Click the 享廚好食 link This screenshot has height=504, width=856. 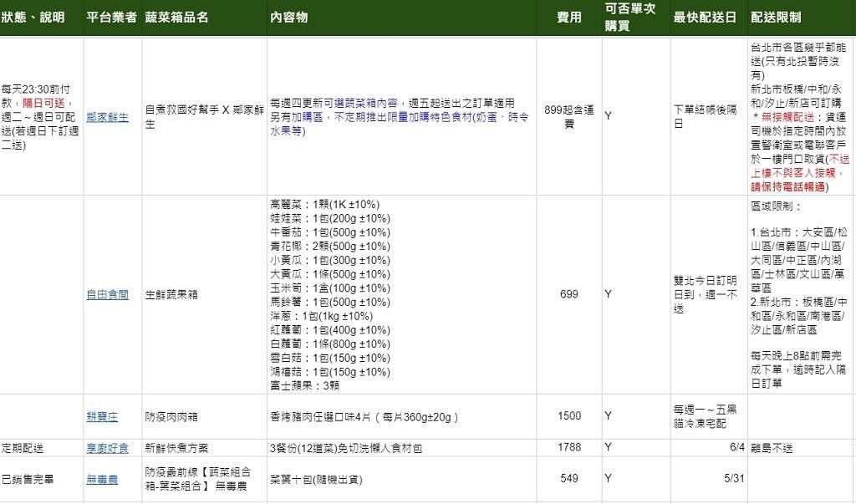[x=107, y=448]
